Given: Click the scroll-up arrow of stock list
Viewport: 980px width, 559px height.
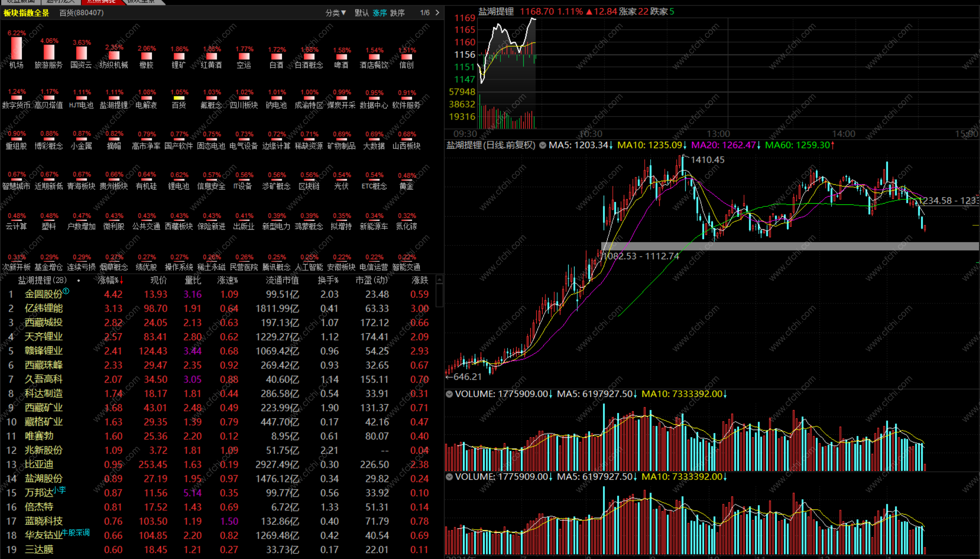Looking at the screenshot, I should (439, 280).
